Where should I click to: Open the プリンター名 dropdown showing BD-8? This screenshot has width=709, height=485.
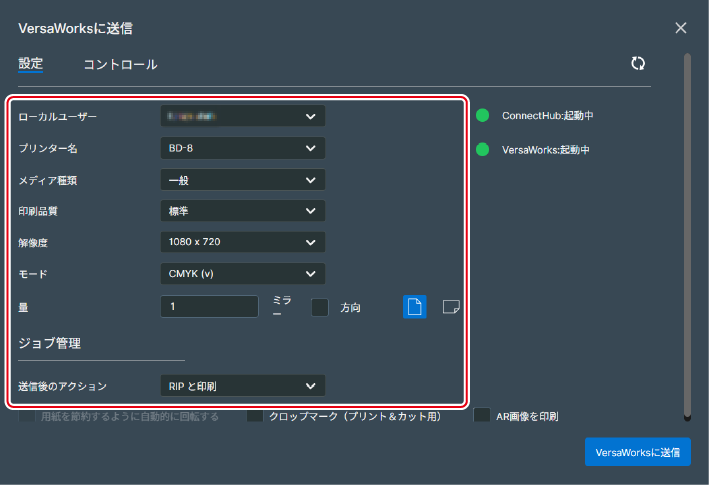click(x=243, y=148)
